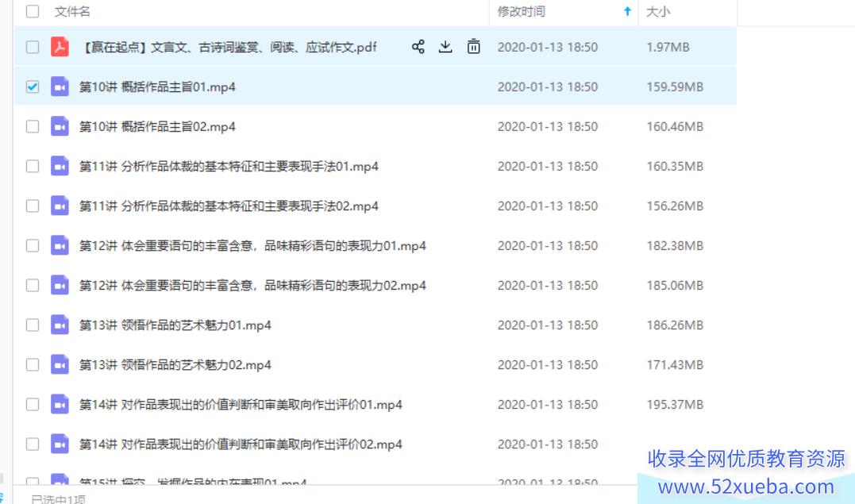Open 第14讲 对作品...作出评价02.mp4
The width and height of the screenshot is (855, 504).
(x=241, y=445)
